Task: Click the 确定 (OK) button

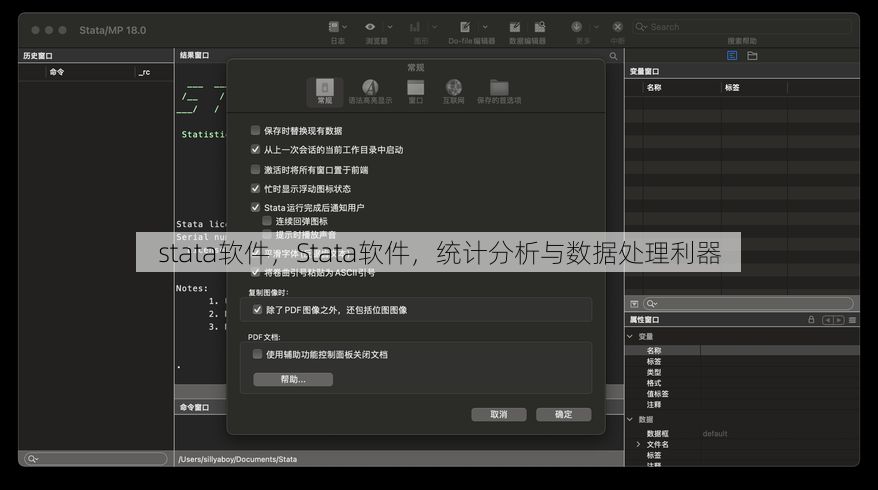Action: tap(563, 414)
